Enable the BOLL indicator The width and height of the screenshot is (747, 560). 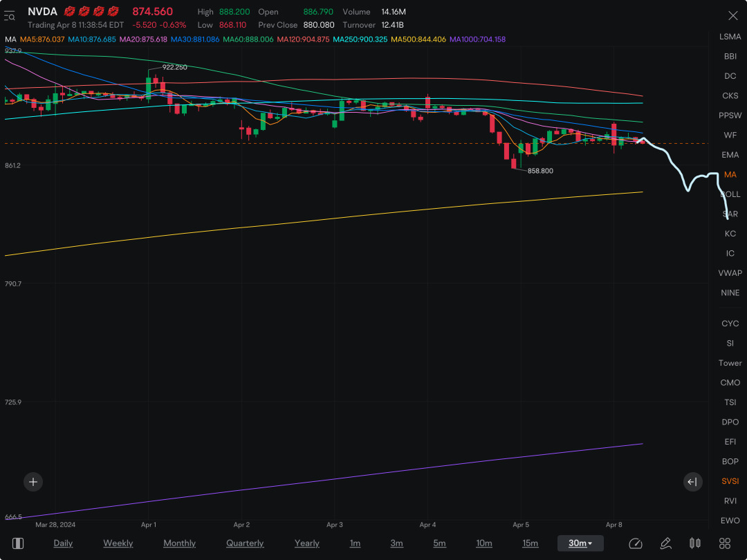(730, 194)
